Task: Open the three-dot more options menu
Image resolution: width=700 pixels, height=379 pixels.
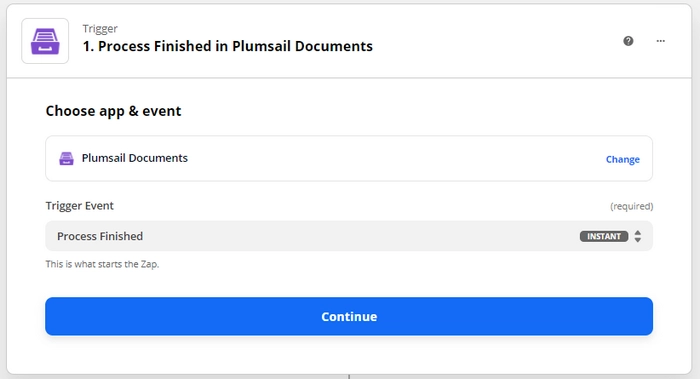Action: coord(661,41)
